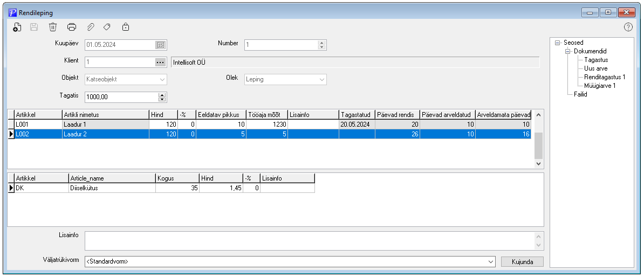The height and width of the screenshot is (277, 644).
Task: Select the L001 row cell
Action: pos(38,124)
